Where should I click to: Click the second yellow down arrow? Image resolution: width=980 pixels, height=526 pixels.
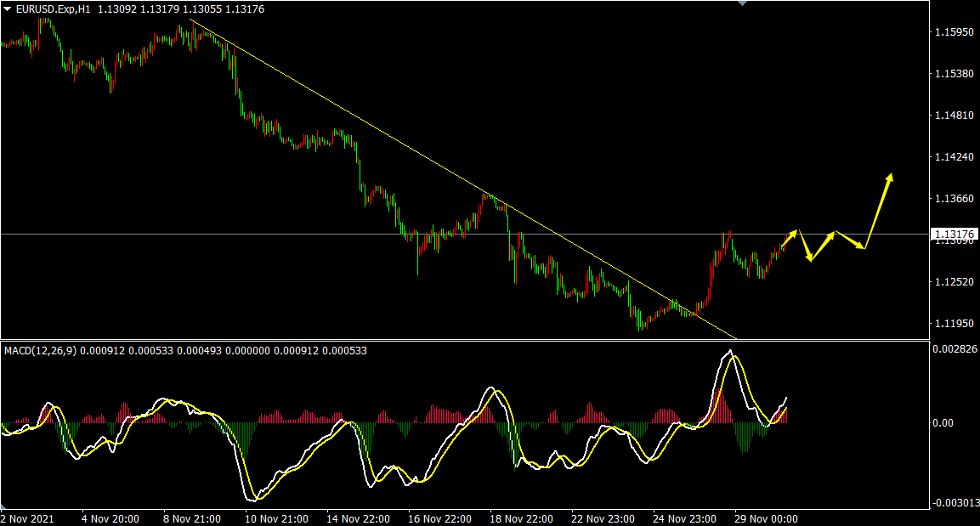click(851, 240)
